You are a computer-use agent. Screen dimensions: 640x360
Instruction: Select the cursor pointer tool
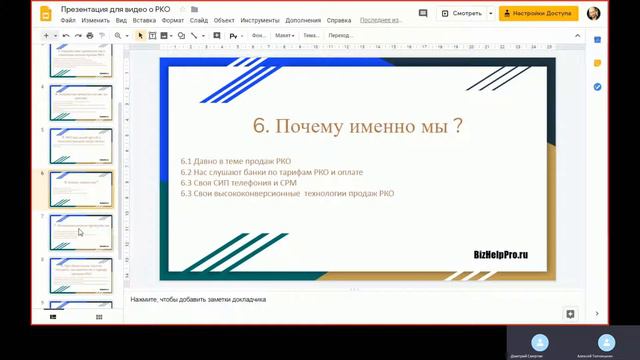click(x=140, y=36)
